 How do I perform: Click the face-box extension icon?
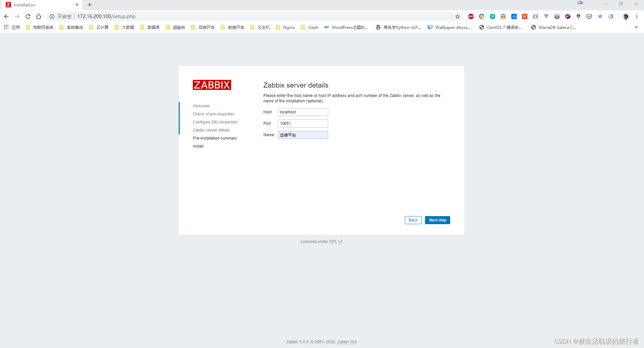pyautogui.click(x=503, y=16)
